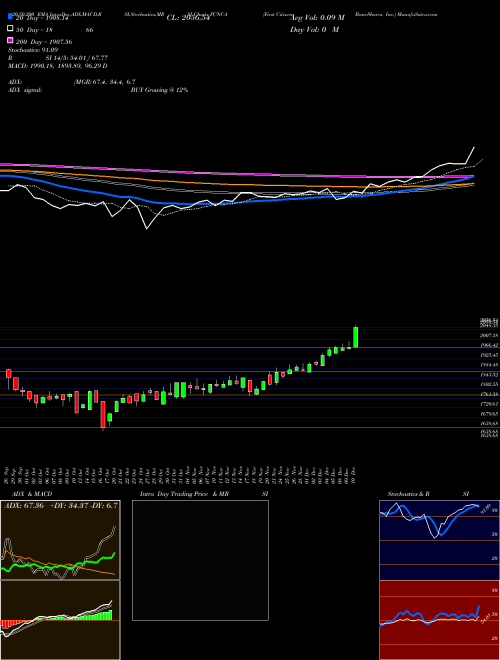Click the 'Day Vol: 0 M' label

(314, 29)
